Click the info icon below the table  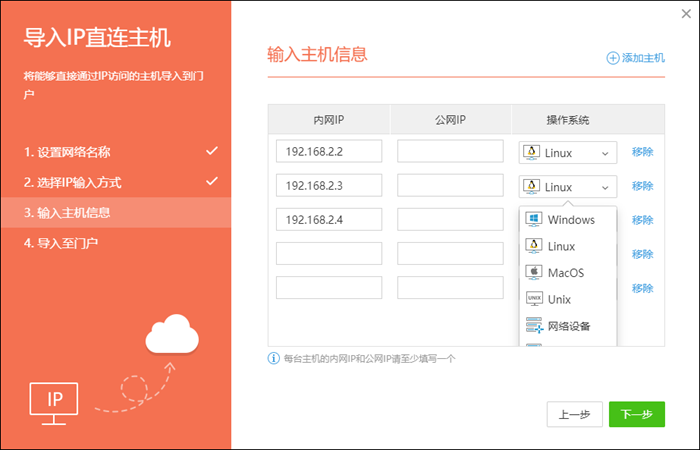click(274, 358)
